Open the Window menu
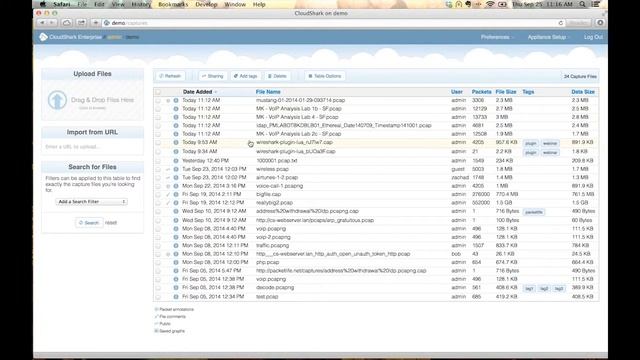 coord(235,4)
